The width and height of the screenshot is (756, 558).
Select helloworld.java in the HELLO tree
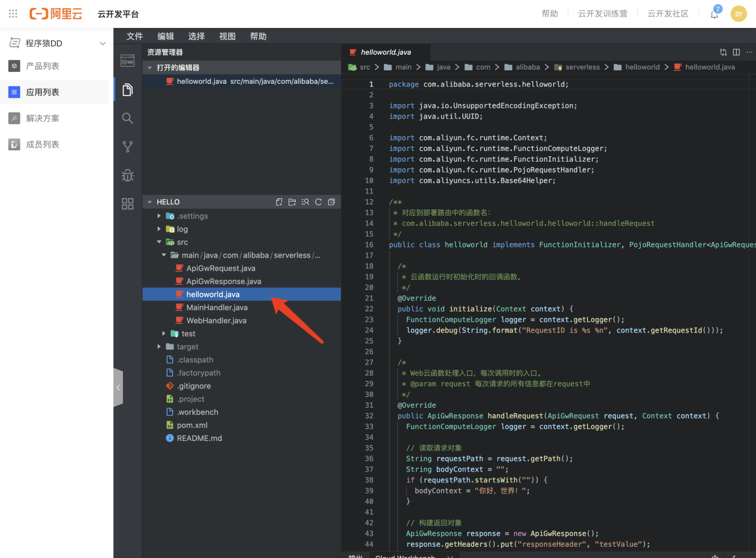(x=242, y=294)
